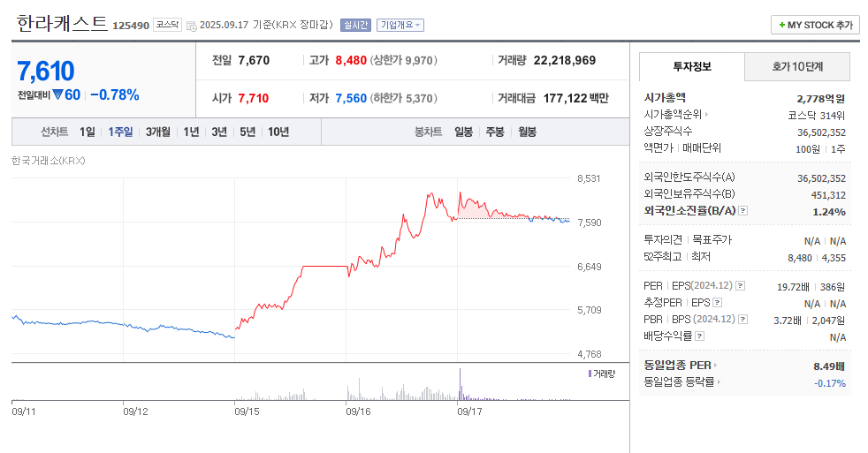Select the 일봉 candle chart

[x=463, y=132]
